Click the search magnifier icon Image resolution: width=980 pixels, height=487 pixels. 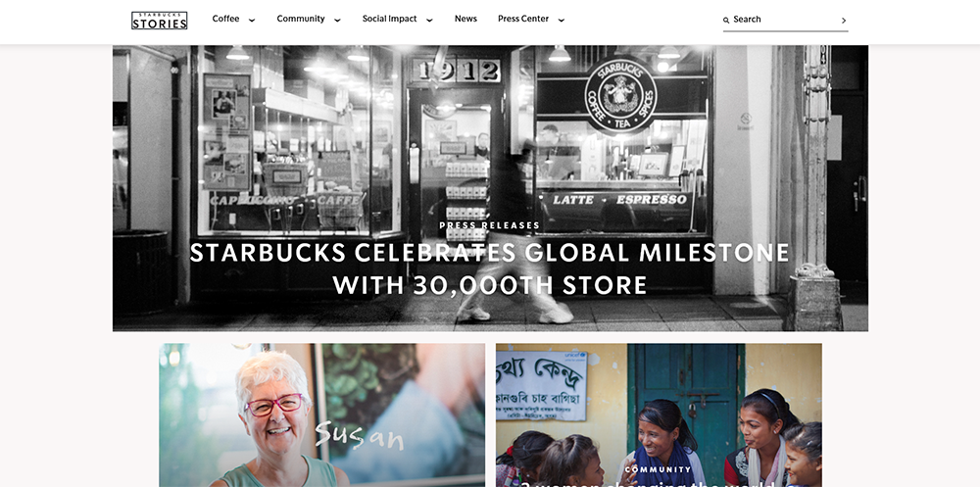(x=726, y=20)
